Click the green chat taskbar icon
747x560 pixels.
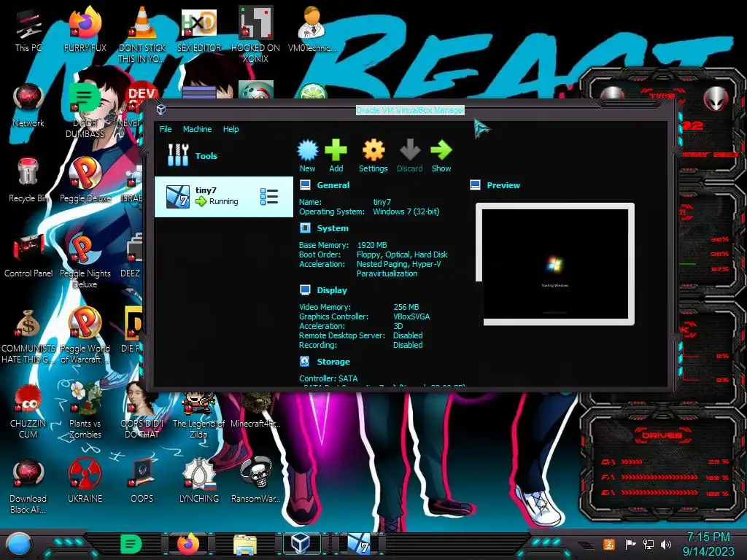(131, 544)
